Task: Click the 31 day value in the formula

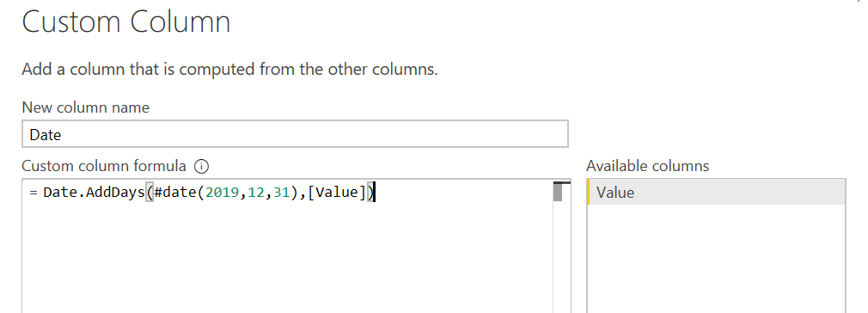Action: (x=282, y=193)
